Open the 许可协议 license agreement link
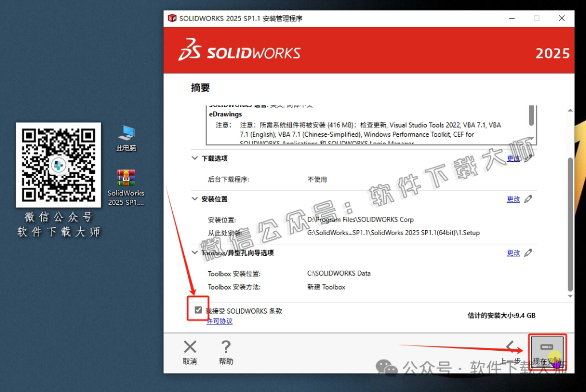 pos(219,321)
